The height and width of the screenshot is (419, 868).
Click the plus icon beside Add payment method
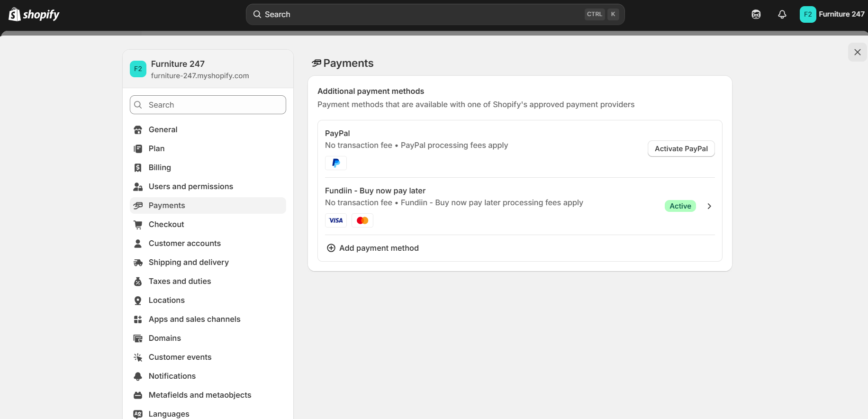tap(331, 248)
